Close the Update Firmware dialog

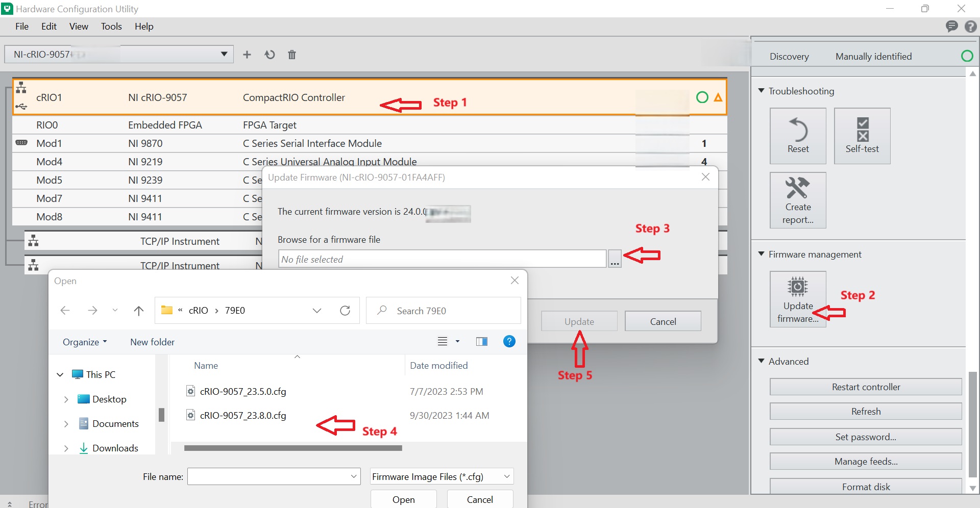705,177
